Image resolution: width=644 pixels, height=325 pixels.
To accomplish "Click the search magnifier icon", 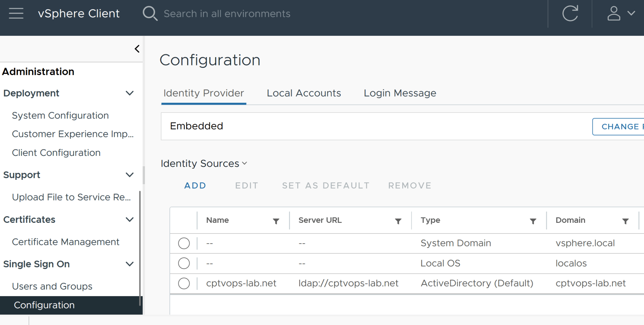I will pos(150,13).
